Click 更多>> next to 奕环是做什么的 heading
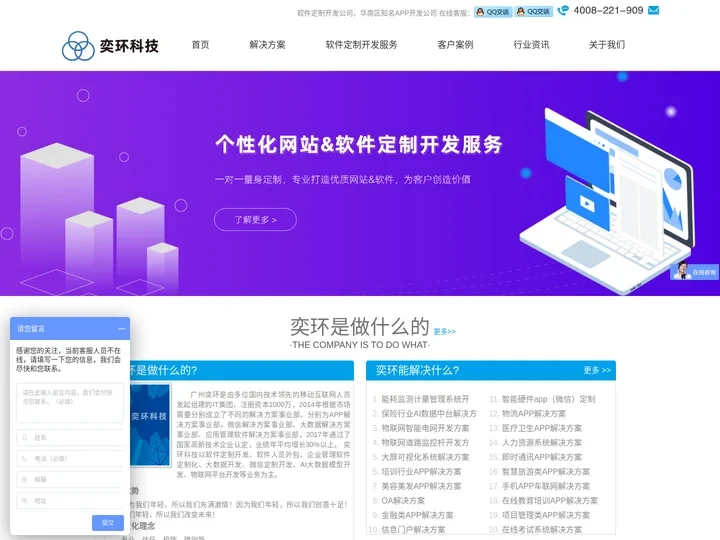Screen dimensions: 720x540 pos(444,331)
